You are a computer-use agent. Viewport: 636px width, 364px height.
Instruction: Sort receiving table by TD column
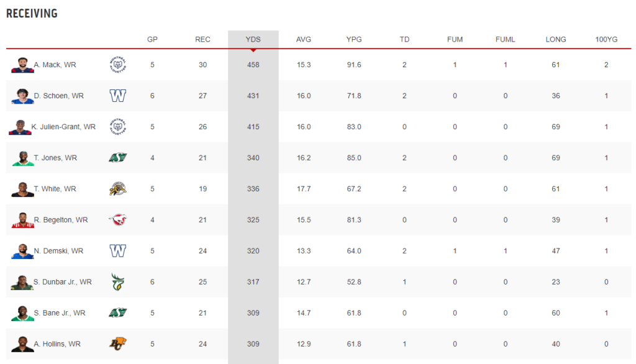(404, 39)
